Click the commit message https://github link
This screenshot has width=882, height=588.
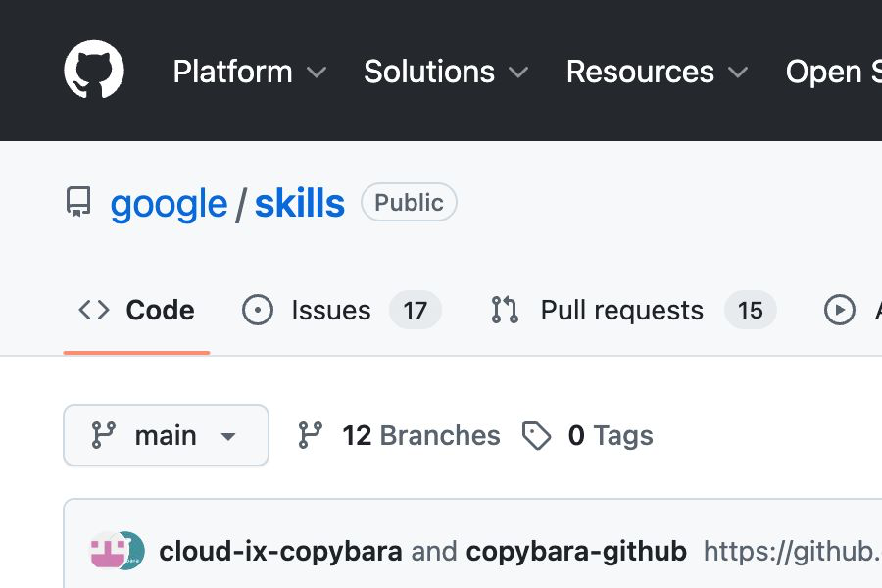pyautogui.click(x=792, y=552)
